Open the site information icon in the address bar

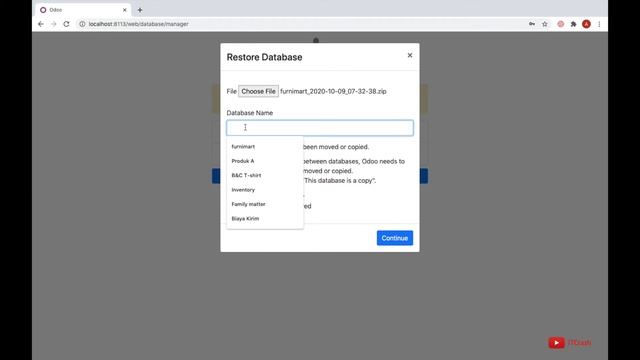pos(82,24)
